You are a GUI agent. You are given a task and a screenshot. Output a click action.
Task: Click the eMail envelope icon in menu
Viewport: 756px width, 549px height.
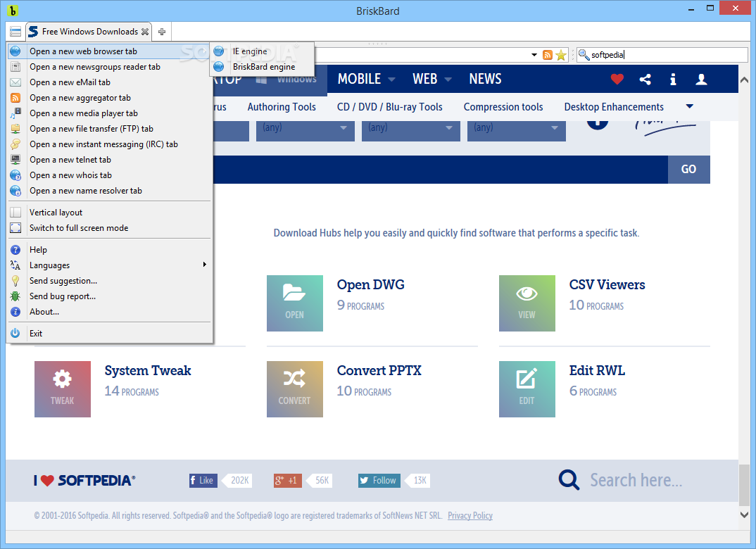[15, 82]
